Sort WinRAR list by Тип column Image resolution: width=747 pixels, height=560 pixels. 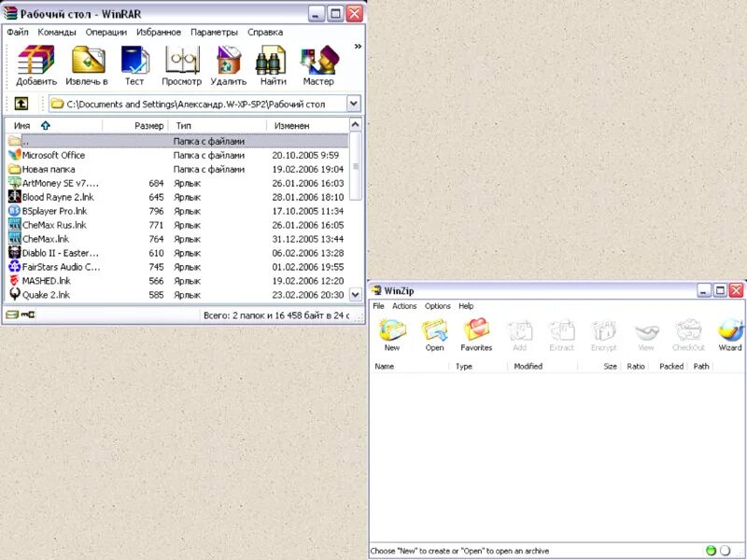(218, 125)
